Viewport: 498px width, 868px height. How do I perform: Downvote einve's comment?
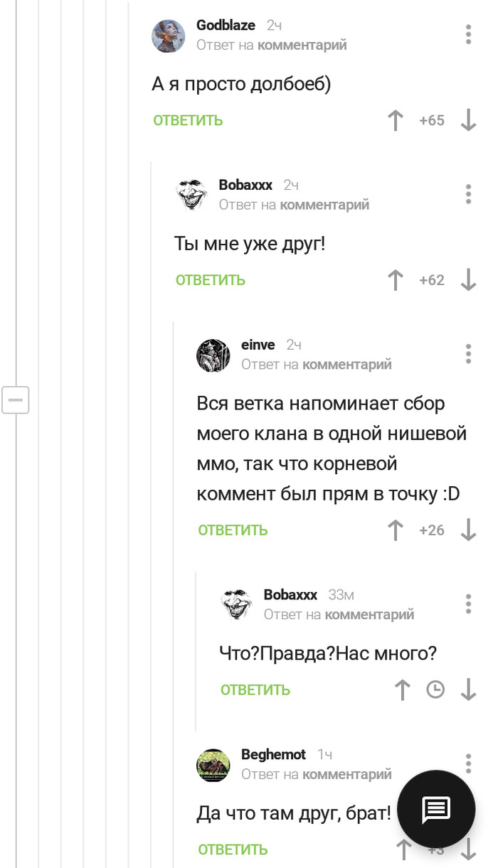tap(468, 530)
